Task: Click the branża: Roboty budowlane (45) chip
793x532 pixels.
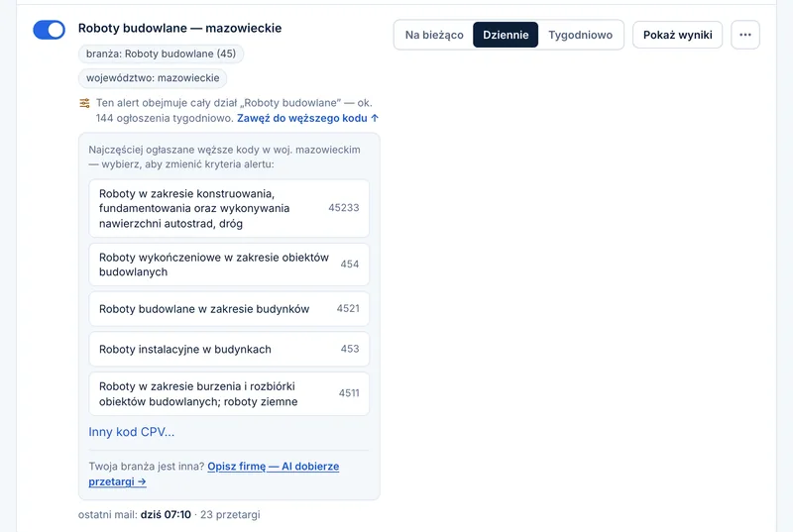Action: (161, 53)
